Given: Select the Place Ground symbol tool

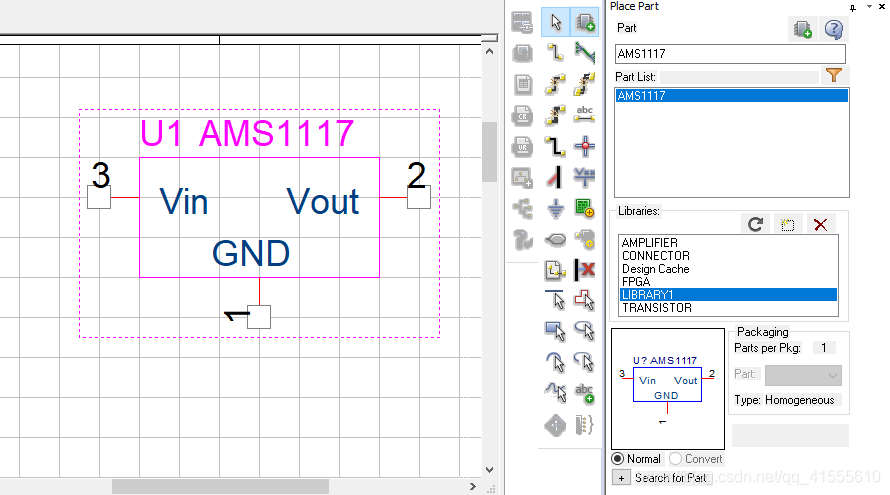Looking at the screenshot, I should [556, 208].
